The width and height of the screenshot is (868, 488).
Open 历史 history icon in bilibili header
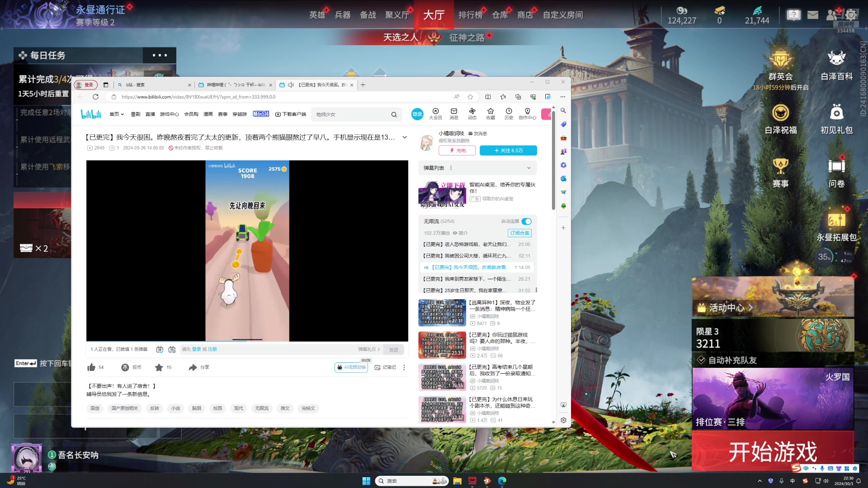[x=509, y=114]
